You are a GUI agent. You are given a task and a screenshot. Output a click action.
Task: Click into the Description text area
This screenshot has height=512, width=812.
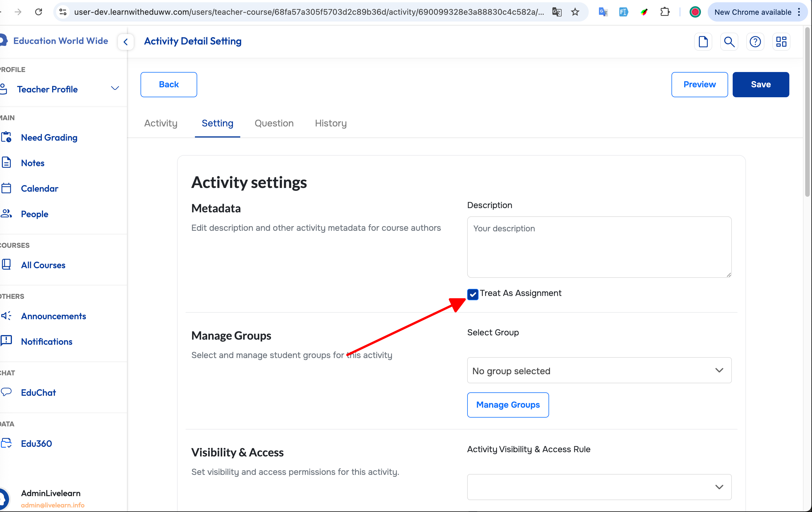[599, 247]
